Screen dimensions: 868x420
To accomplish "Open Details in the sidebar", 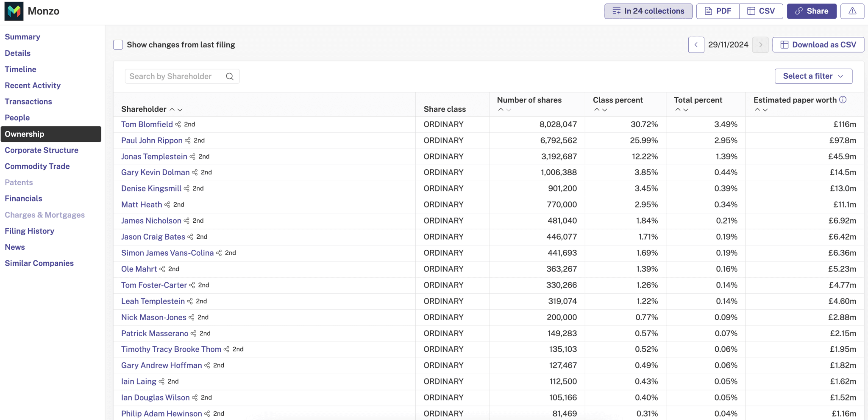I will pos(18,53).
